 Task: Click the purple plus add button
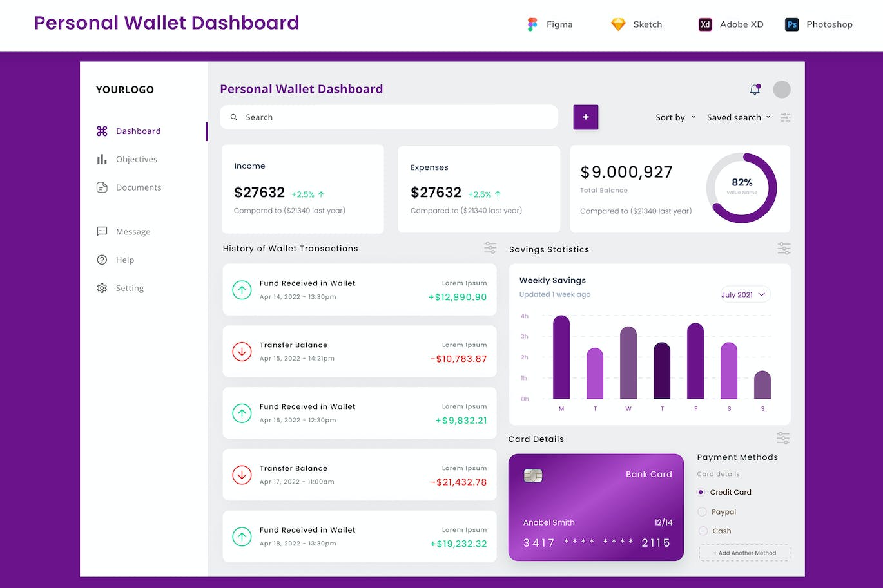tap(586, 117)
